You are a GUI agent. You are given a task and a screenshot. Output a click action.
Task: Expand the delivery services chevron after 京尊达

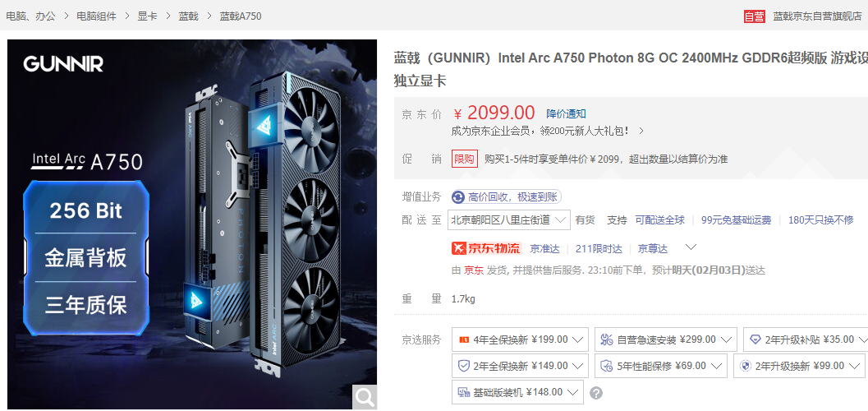point(691,247)
